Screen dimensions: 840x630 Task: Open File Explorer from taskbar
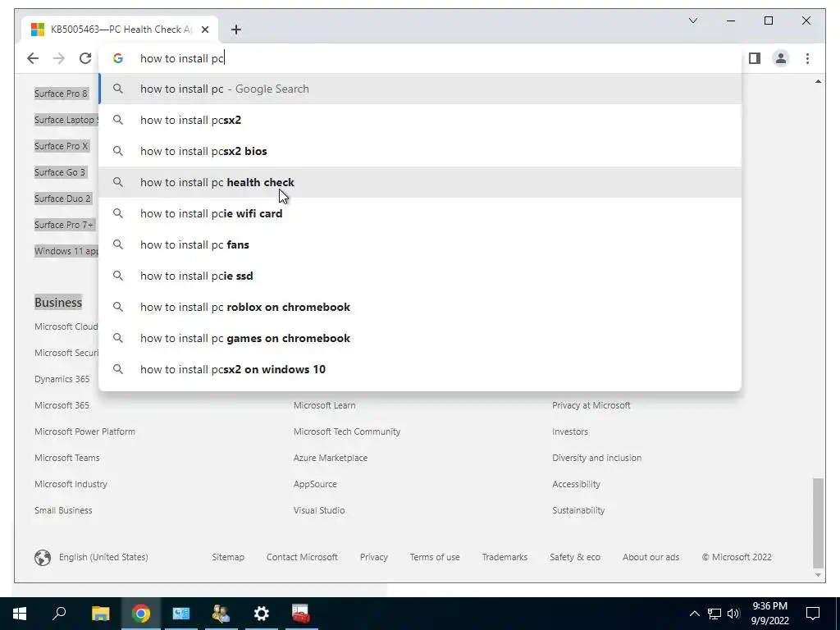[100, 614]
